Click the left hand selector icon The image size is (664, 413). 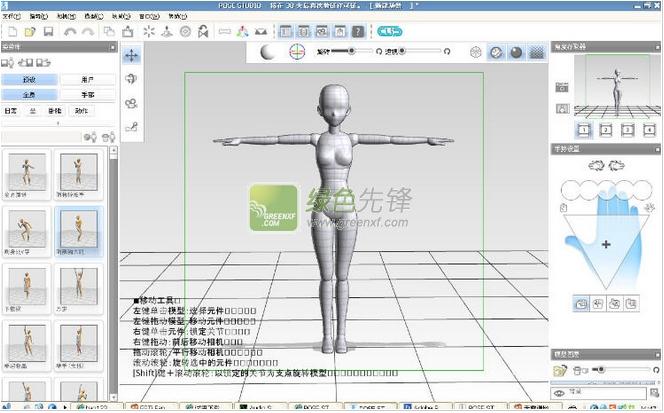(x=596, y=166)
